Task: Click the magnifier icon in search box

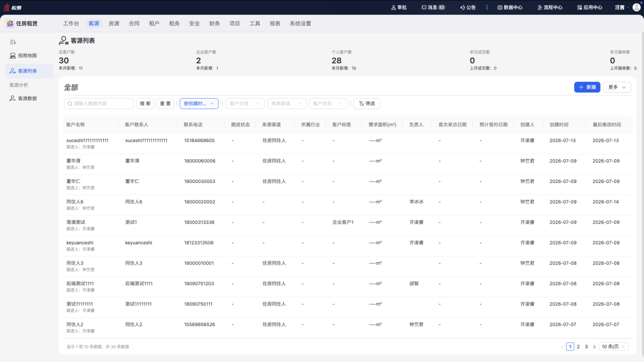Action: (x=70, y=104)
